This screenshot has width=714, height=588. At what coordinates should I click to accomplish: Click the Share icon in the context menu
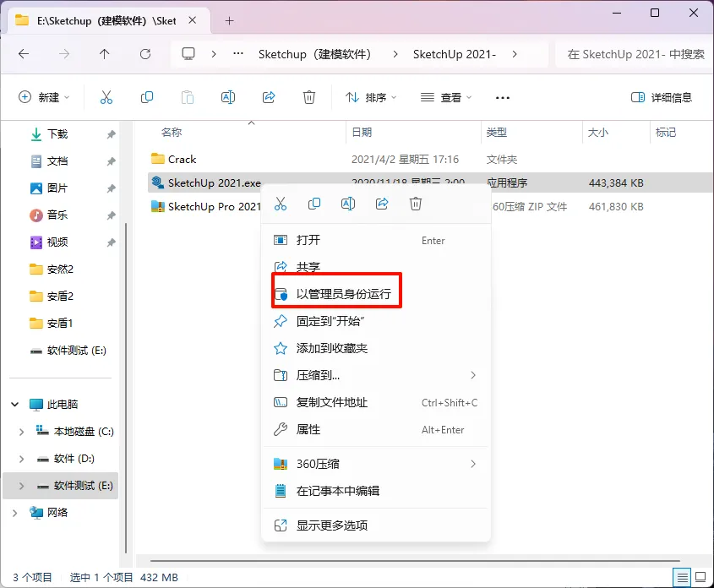pos(382,204)
